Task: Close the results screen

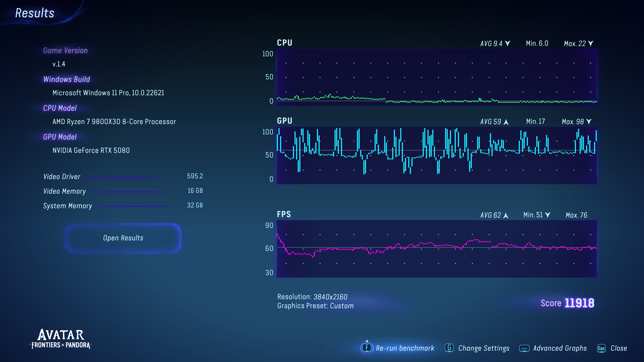Action: click(619, 348)
